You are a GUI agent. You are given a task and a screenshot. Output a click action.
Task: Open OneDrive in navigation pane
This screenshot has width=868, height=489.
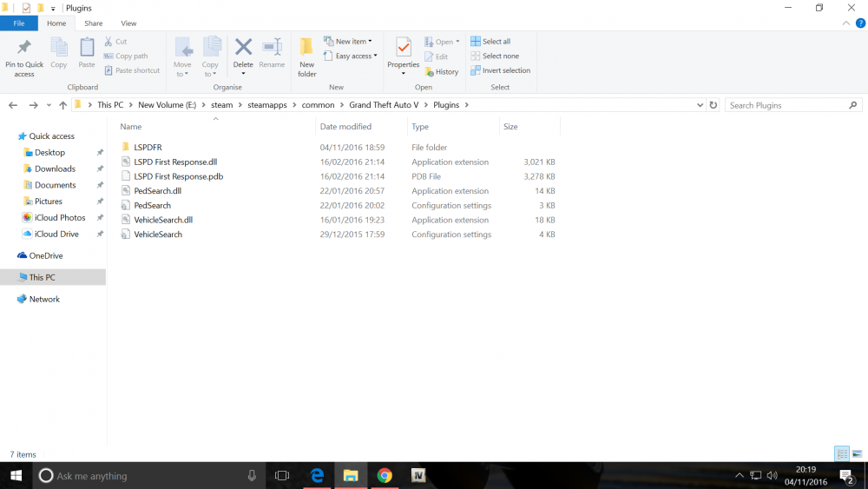pyautogui.click(x=45, y=256)
